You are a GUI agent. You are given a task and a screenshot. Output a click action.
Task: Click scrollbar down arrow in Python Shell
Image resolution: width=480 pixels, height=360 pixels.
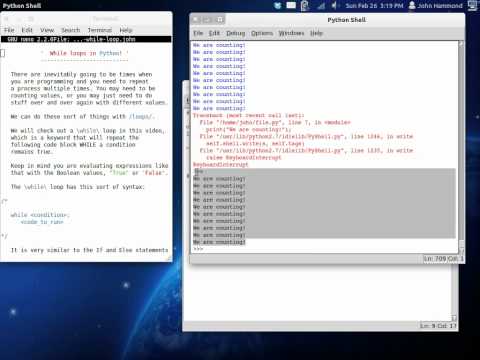coord(461,250)
